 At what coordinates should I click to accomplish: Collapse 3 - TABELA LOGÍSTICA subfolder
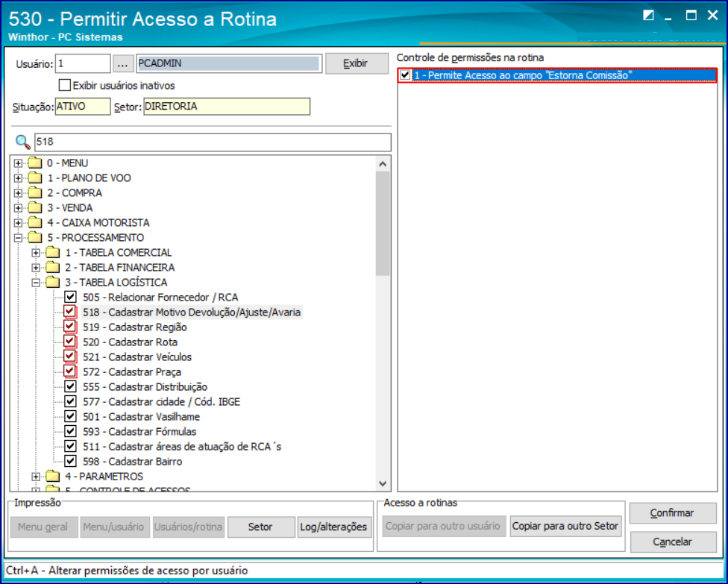point(36,283)
